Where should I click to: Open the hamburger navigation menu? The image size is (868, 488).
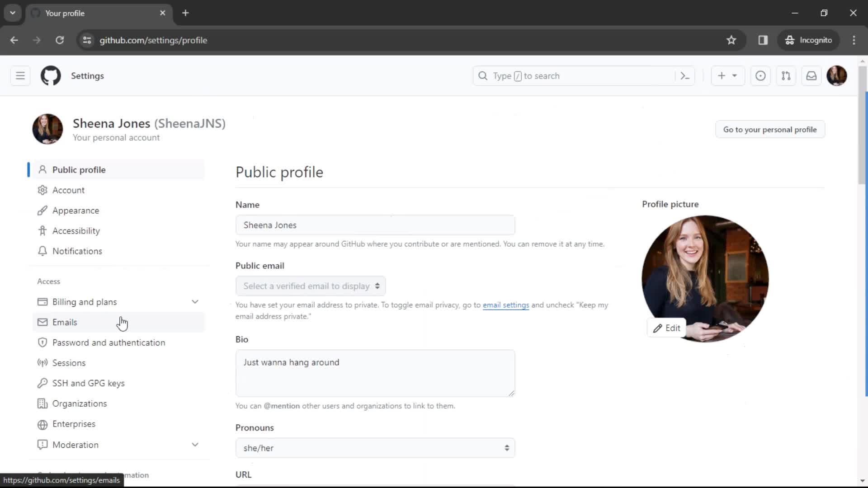(20, 76)
